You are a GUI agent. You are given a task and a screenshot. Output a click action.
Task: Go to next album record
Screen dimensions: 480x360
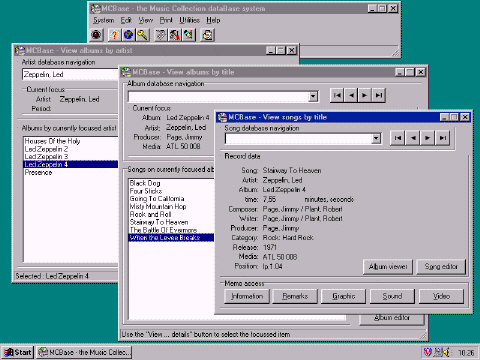point(365,95)
